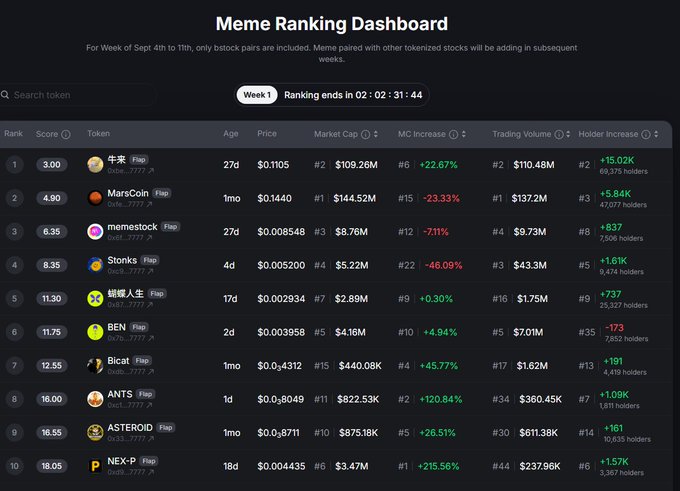Click rank badge 5

pyautogui.click(x=14, y=298)
